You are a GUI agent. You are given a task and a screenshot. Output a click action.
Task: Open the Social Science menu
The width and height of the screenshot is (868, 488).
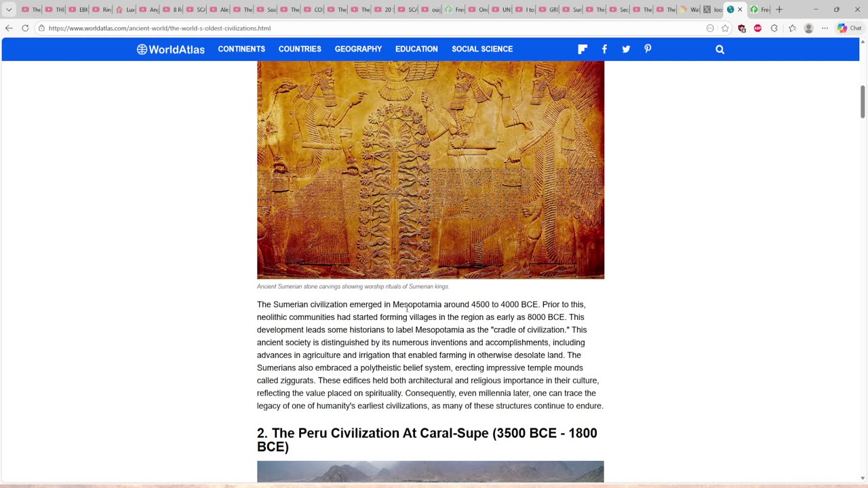click(482, 49)
